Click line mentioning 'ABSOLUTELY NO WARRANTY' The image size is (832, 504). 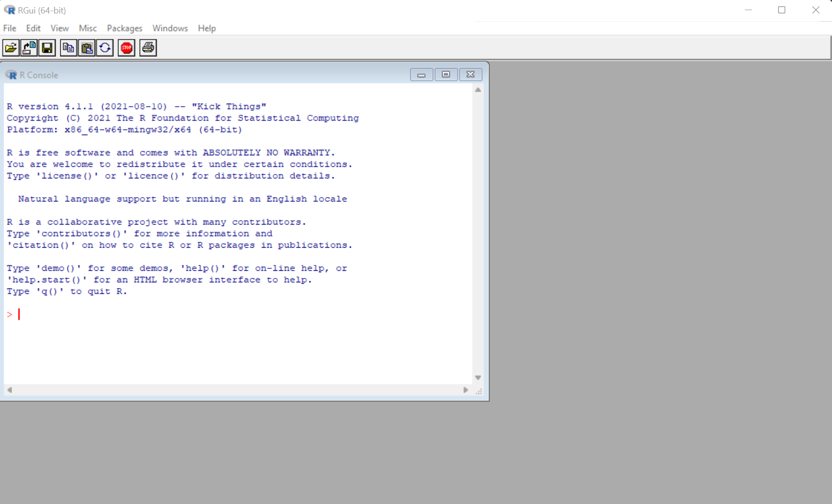171,153
